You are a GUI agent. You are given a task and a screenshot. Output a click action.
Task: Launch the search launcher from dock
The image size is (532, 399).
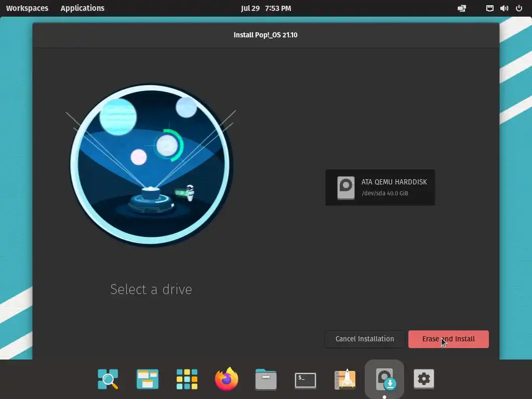tap(108, 379)
